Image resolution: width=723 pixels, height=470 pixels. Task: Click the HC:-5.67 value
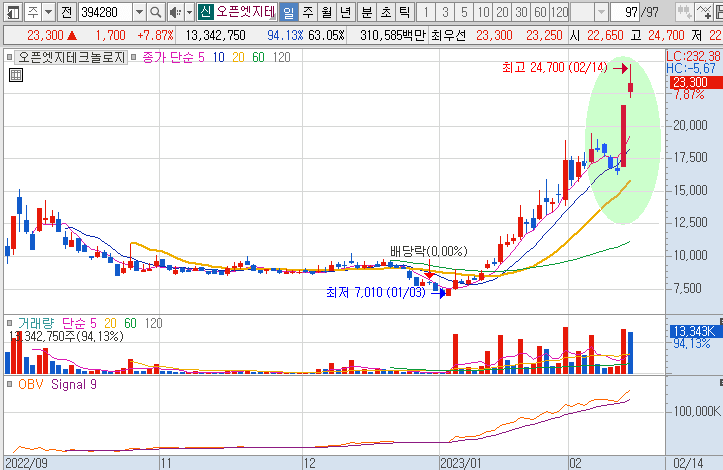[691, 69]
